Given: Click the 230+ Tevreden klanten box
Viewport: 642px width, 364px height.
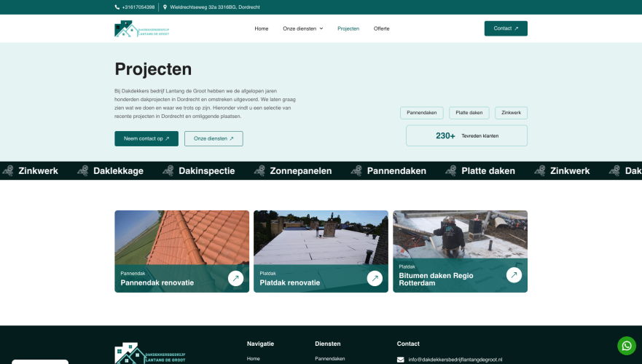Looking at the screenshot, I should pyautogui.click(x=467, y=136).
